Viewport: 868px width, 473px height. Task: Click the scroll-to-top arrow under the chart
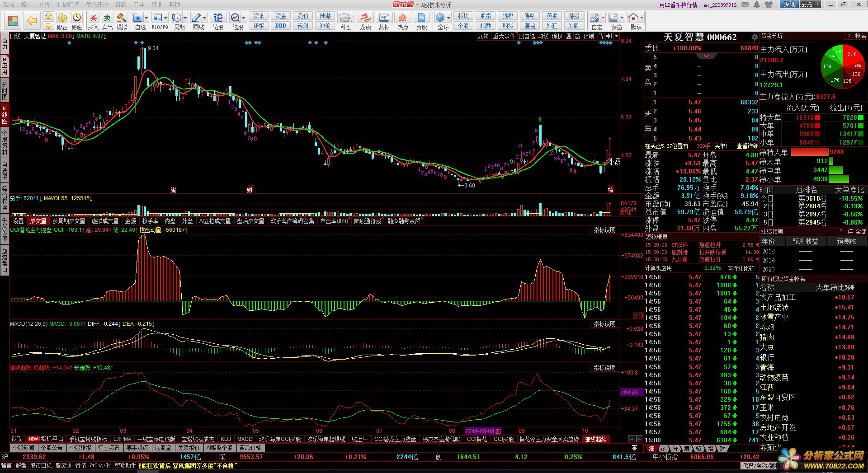[635, 448]
